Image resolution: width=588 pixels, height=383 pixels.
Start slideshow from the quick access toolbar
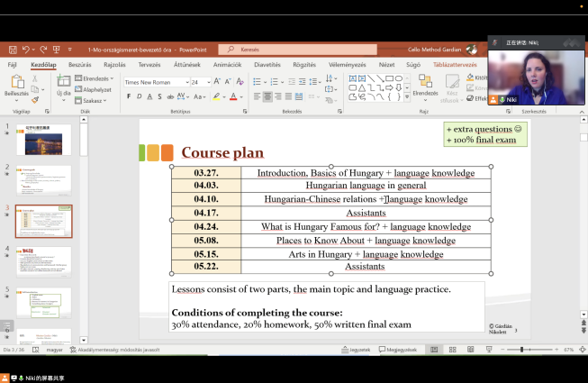tap(56, 50)
